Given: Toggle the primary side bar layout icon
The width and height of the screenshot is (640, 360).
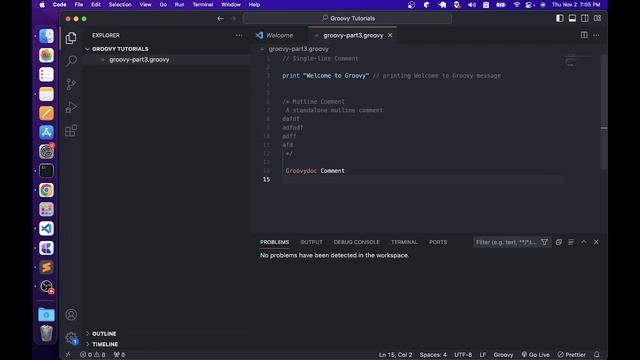Looking at the screenshot, I should pyautogui.click(x=560, y=18).
